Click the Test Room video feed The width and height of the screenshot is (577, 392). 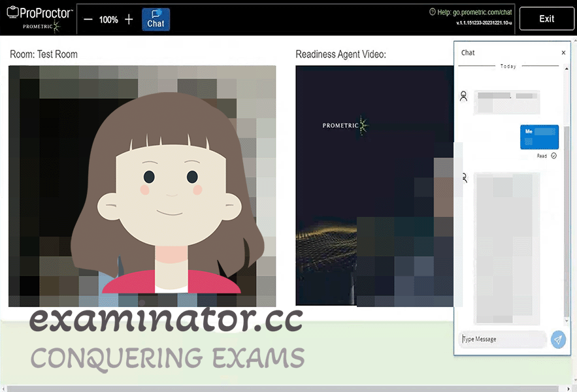pyautogui.click(x=142, y=186)
